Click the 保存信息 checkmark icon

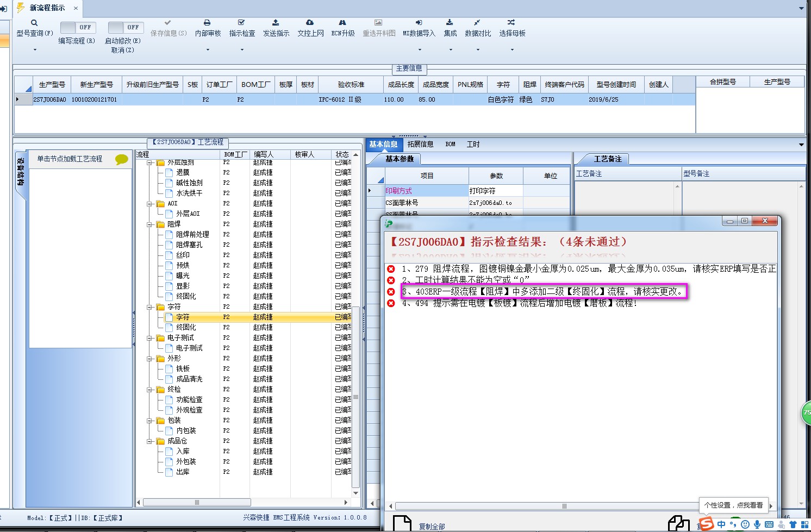[168, 23]
